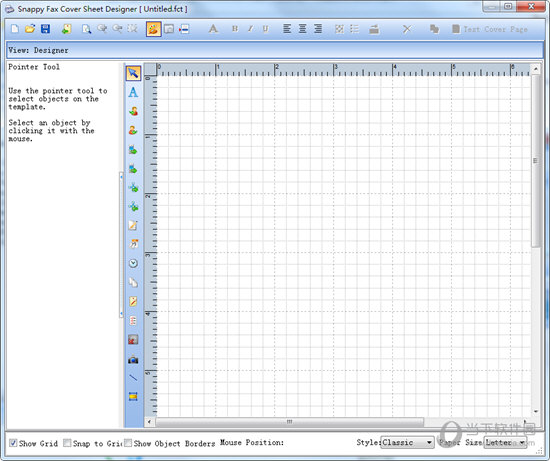Enable the Snap to Grid checkbox
The image size is (550, 461).
pyautogui.click(x=67, y=443)
